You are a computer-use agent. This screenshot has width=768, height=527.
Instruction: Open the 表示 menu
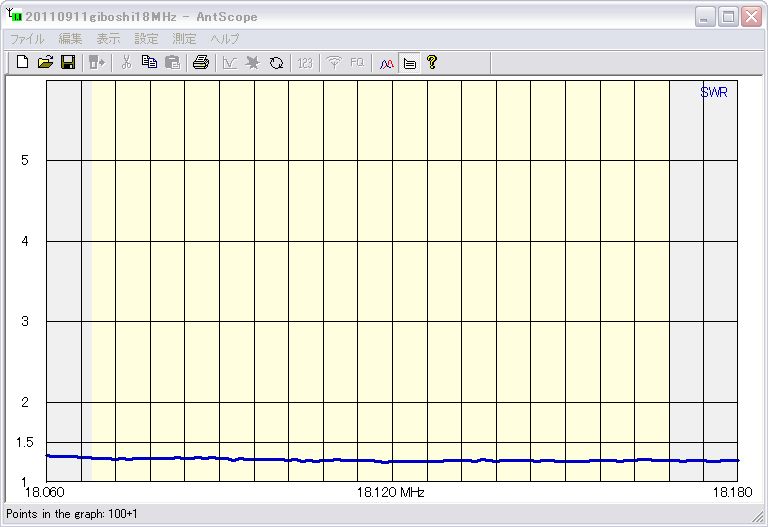tap(108, 38)
